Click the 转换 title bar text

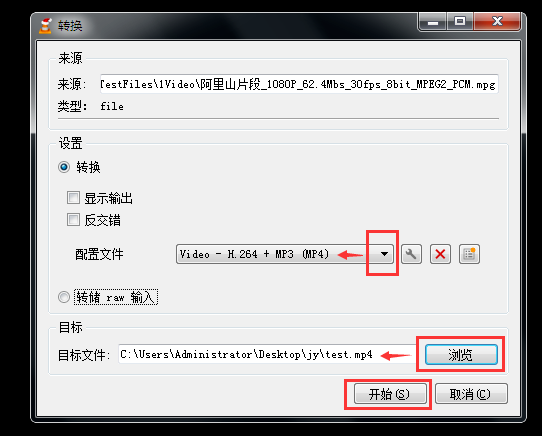tap(70, 26)
